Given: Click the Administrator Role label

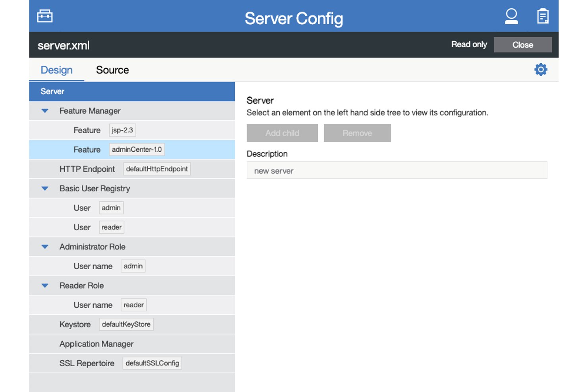Looking at the screenshot, I should 92,247.
